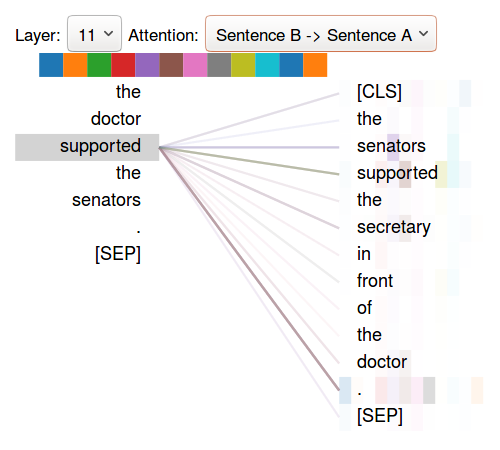Toggle the first orange attention head swatch

(x=75, y=65)
